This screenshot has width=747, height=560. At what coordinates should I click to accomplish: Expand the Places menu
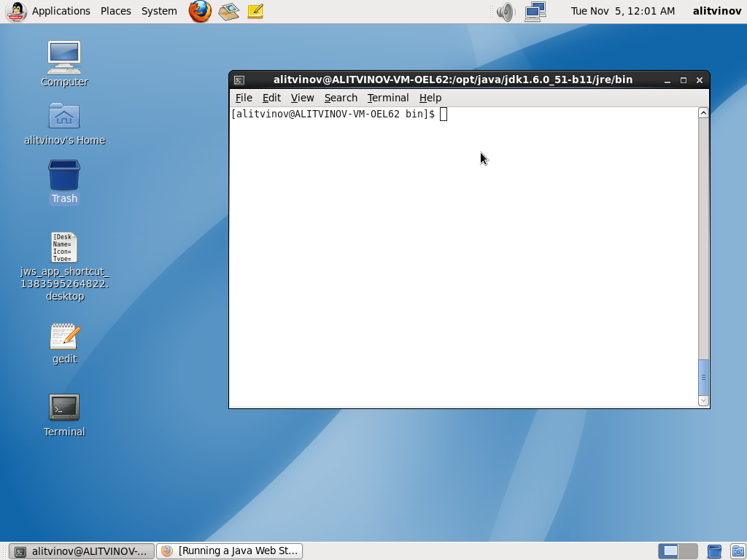pyautogui.click(x=116, y=11)
